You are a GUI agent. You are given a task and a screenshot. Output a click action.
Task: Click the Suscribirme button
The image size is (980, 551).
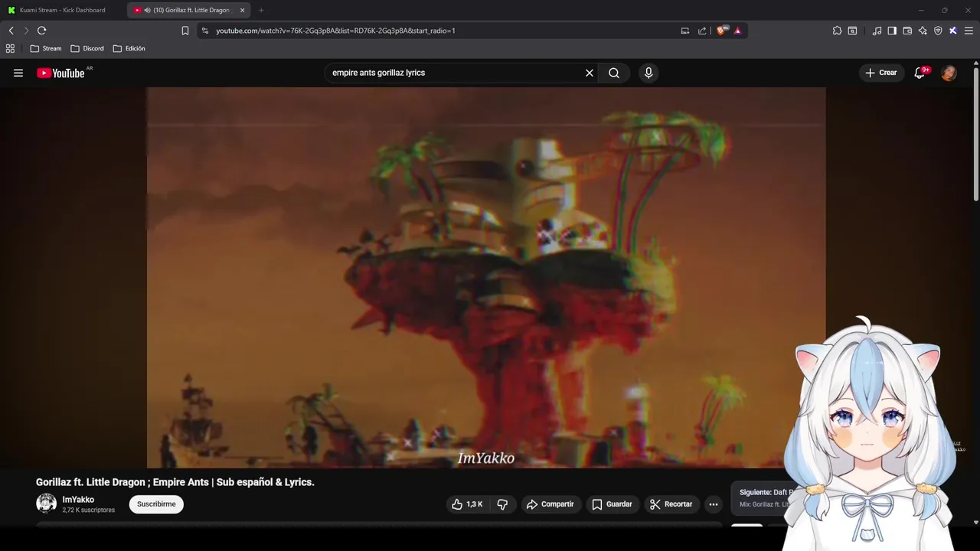pyautogui.click(x=156, y=504)
